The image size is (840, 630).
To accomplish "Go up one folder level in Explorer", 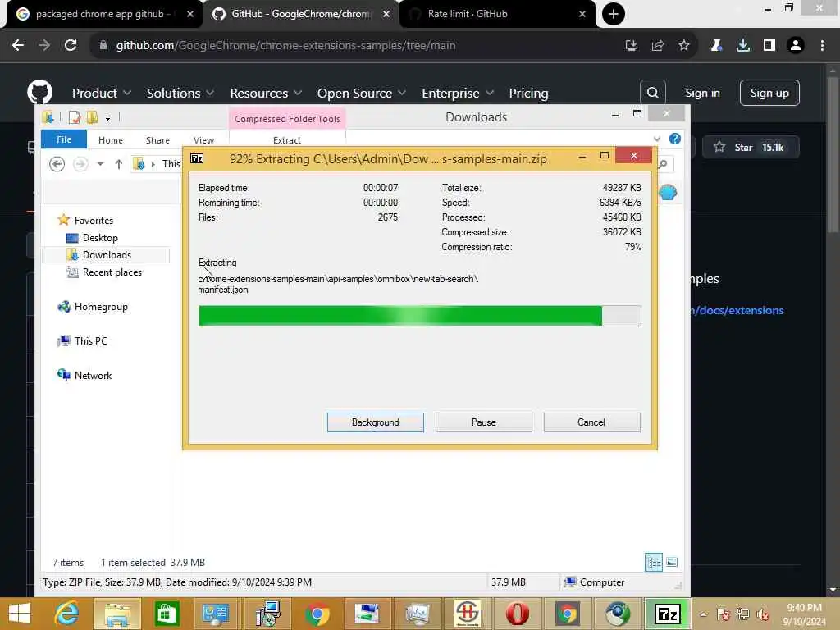I will point(118,164).
